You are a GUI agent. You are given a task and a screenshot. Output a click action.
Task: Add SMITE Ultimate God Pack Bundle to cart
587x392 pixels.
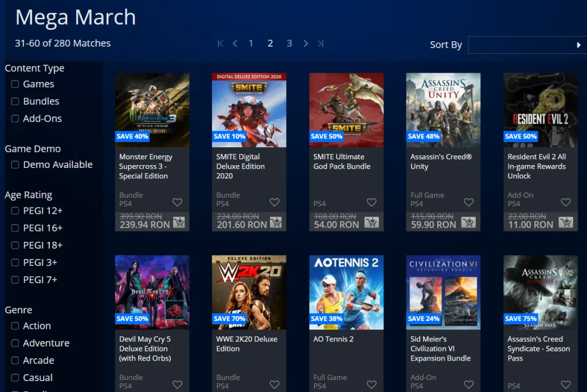(x=371, y=222)
